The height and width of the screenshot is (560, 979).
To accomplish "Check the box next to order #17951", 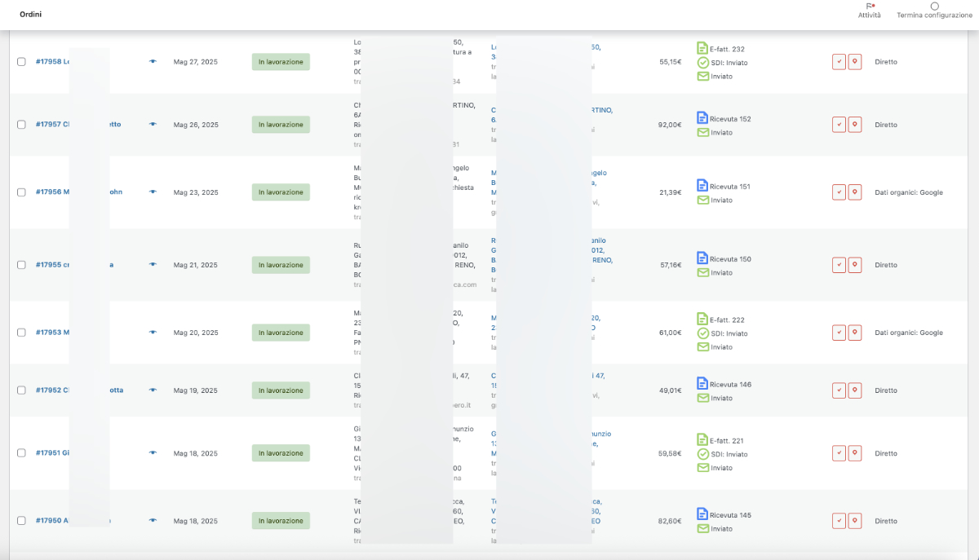I will [x=21, y=453].
